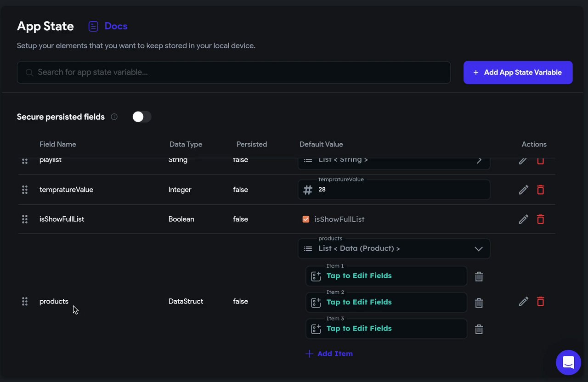Click the Secure persisted fields info icon
Viewport: 588px width, 382px height.
pyautogui.click(x=114, y=117)
